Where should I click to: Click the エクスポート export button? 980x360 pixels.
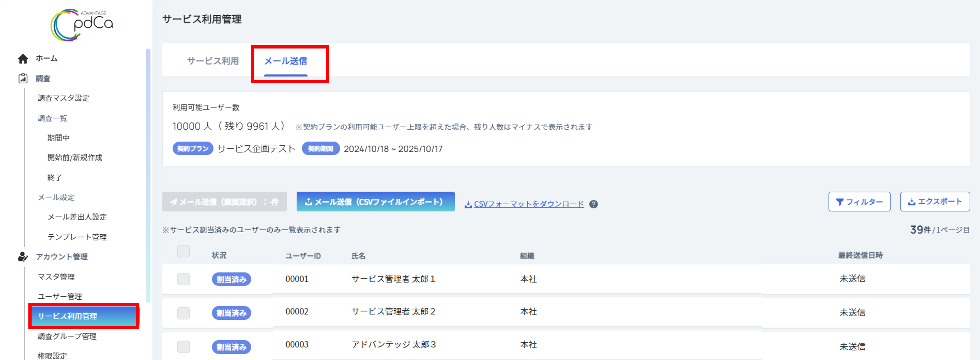[935, 202]
